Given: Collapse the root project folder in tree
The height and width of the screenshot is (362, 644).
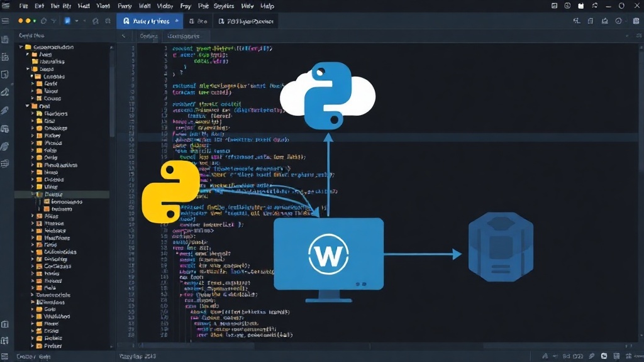Looking at the screenshot, I should tap(21, 47).
